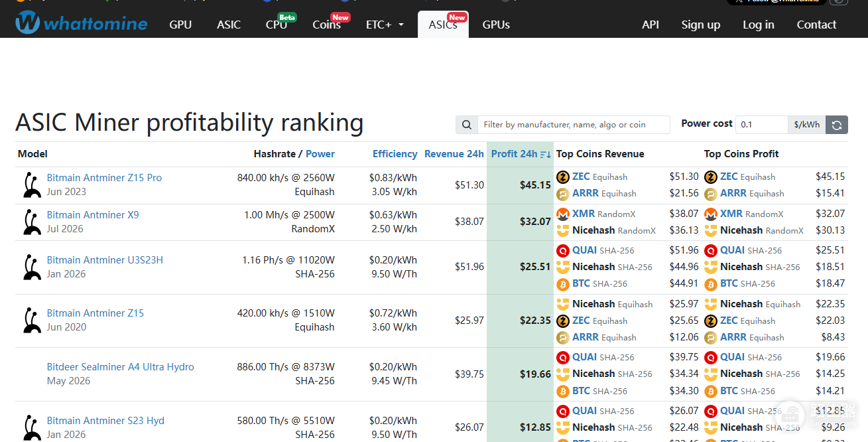Click the Power cost input showing 0.1
This screenshot has height=442, width=868.
click(x=762, y=125)
